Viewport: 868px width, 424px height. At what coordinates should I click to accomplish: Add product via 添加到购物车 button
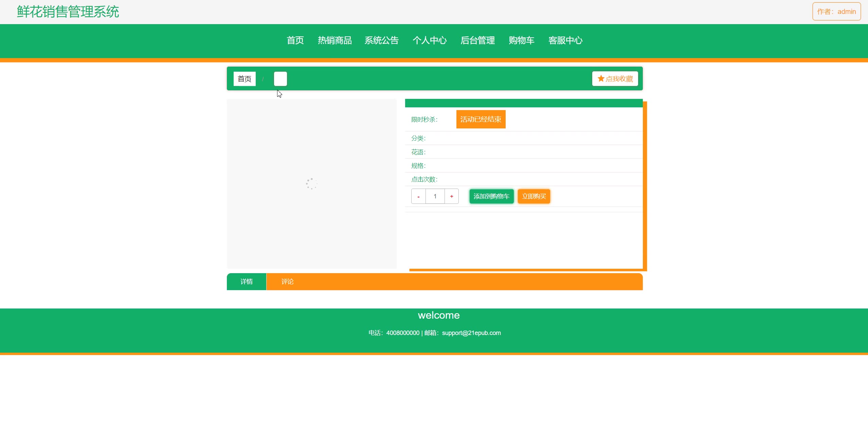491,196
